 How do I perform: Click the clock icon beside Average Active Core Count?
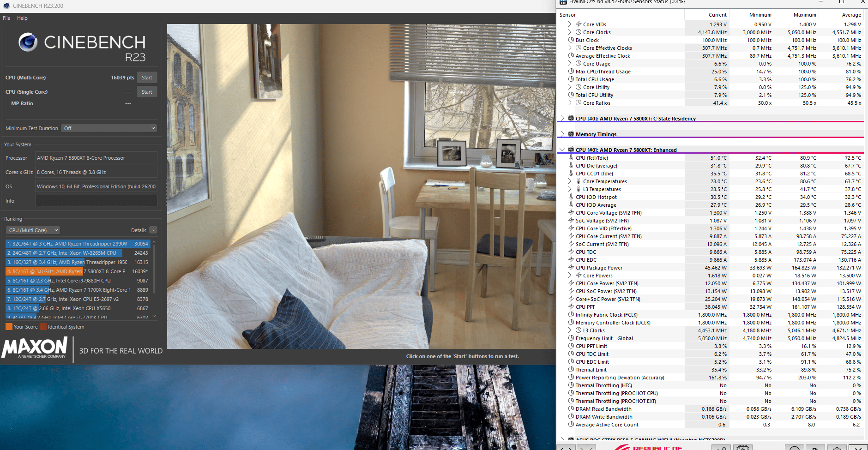point(571,425)
